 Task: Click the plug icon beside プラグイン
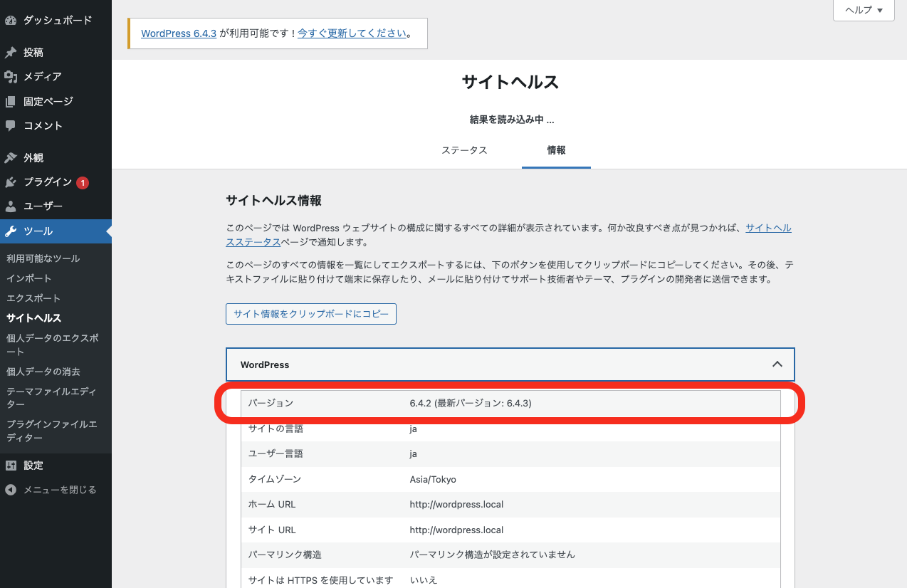(11, 182)
